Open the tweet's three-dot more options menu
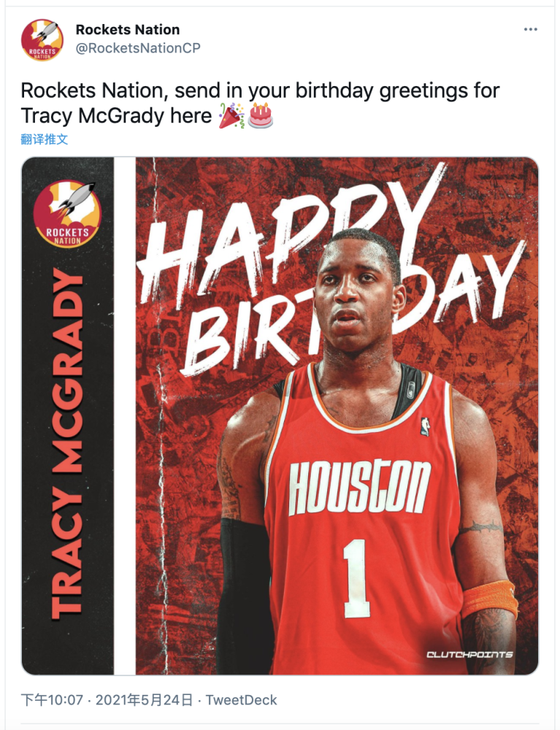This screenshot has height=730, width=560. click(x=530, y=29)
